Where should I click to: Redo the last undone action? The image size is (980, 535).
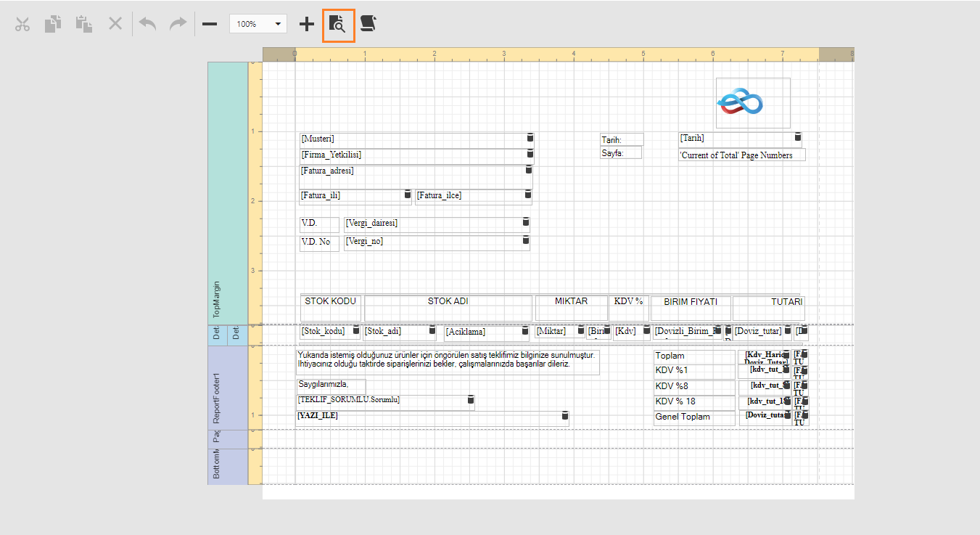tap(178, 24)
